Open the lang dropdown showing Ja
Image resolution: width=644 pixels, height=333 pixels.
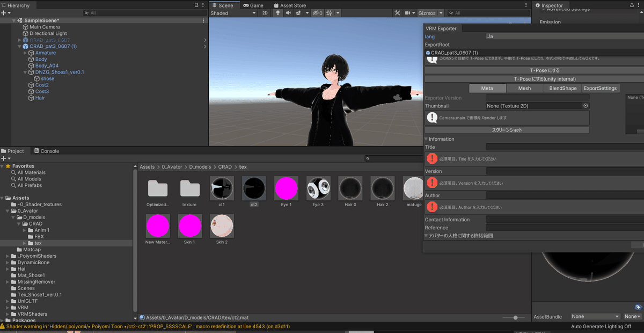click(565, 37)
